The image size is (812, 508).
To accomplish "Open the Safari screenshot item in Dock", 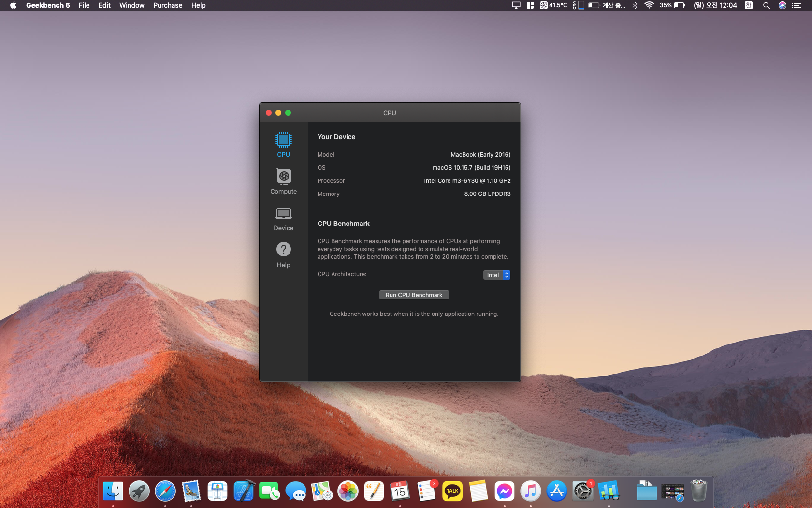I will pyautogui.click(x=673, y=492).
